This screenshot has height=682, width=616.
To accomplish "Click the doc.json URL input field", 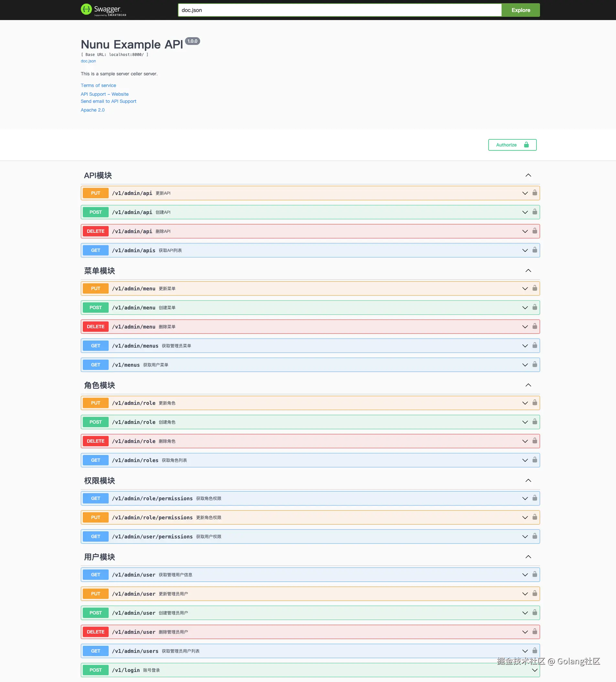I will (340, 10).
